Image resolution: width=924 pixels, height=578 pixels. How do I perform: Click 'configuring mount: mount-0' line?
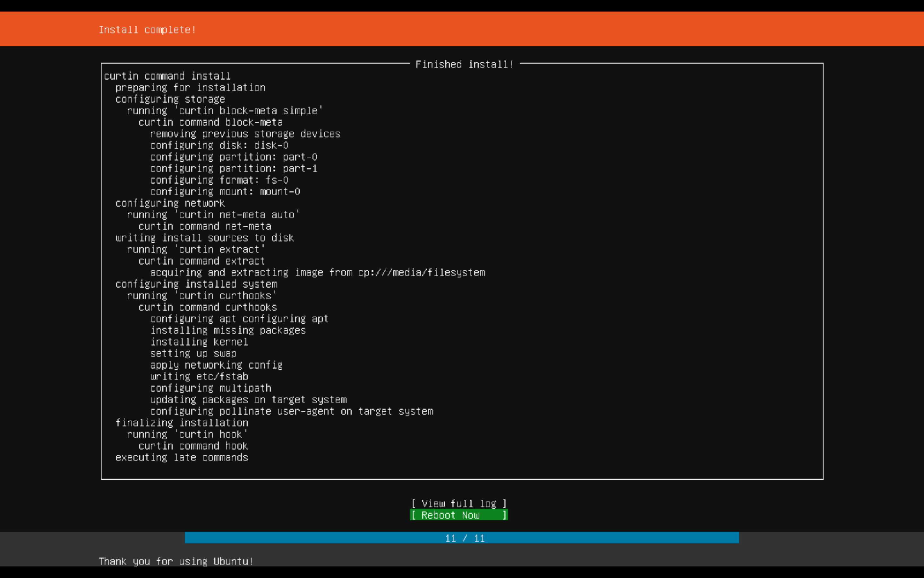point(225,191)
